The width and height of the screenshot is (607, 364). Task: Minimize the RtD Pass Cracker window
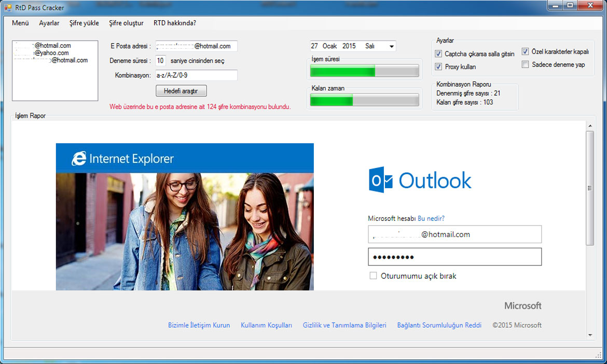coord(556,5)
